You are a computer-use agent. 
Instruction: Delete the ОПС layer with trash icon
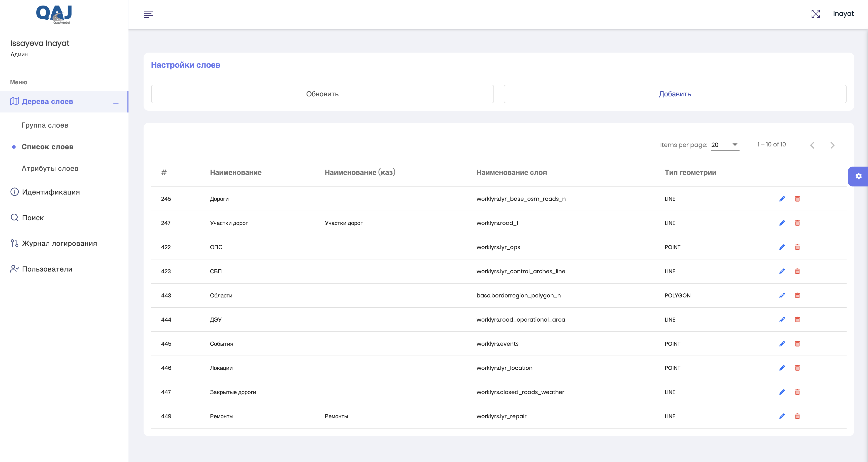pos(797,247)
